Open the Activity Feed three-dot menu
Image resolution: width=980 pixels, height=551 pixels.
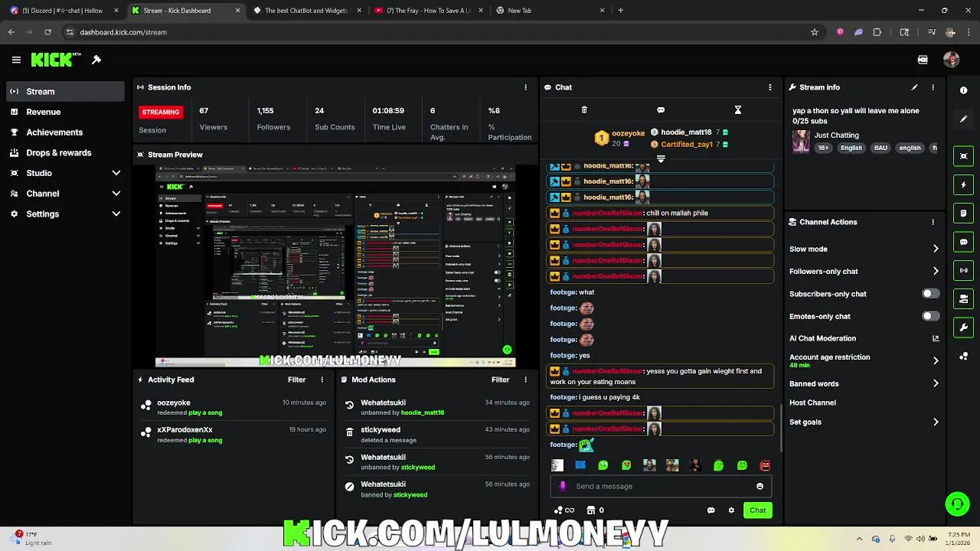(322, 380)
